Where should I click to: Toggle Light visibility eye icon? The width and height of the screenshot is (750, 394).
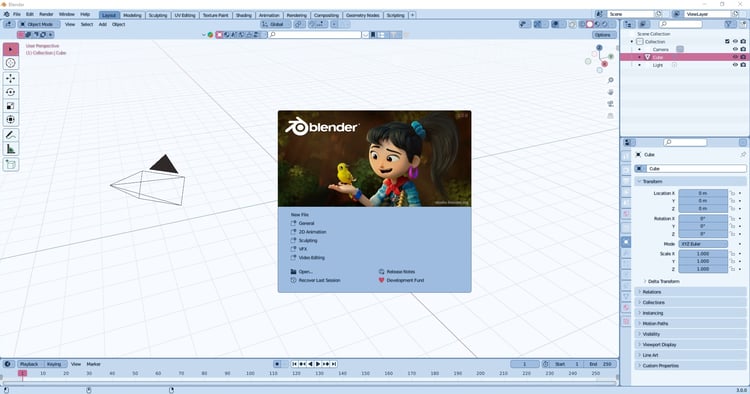coord(735,65)
